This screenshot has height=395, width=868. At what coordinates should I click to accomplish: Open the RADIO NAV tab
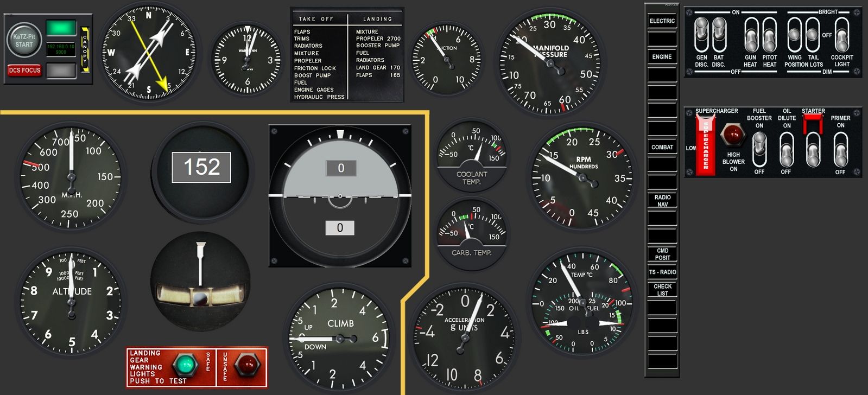662,201
